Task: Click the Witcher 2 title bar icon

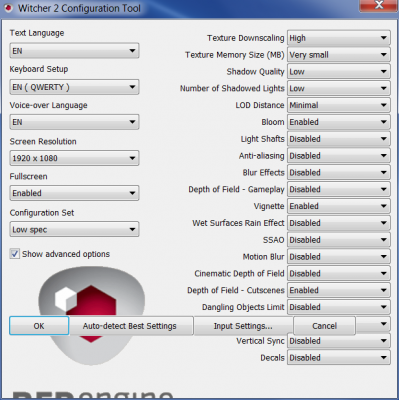Action: (x=8, y=8)
